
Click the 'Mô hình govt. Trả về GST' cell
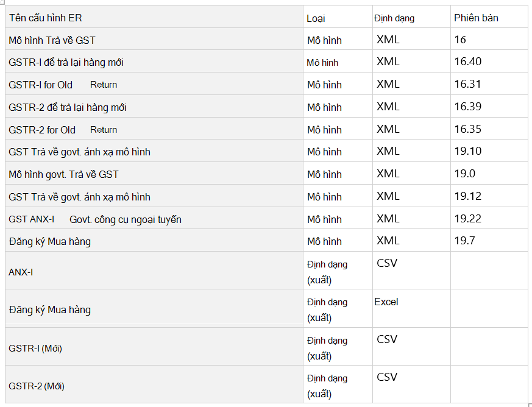pos(154,173)
